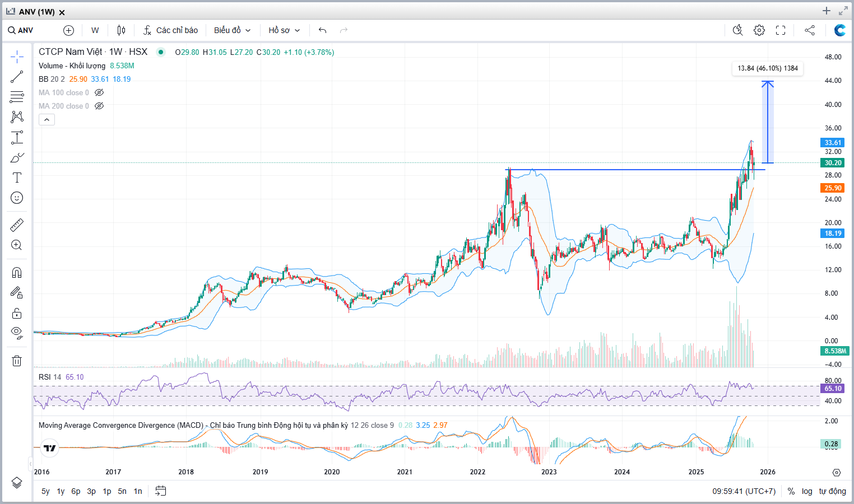Show the hidden MA 100 indicator
Viewport: 854px width, 504px height.
pyautogui.click(x=99, y=92)
